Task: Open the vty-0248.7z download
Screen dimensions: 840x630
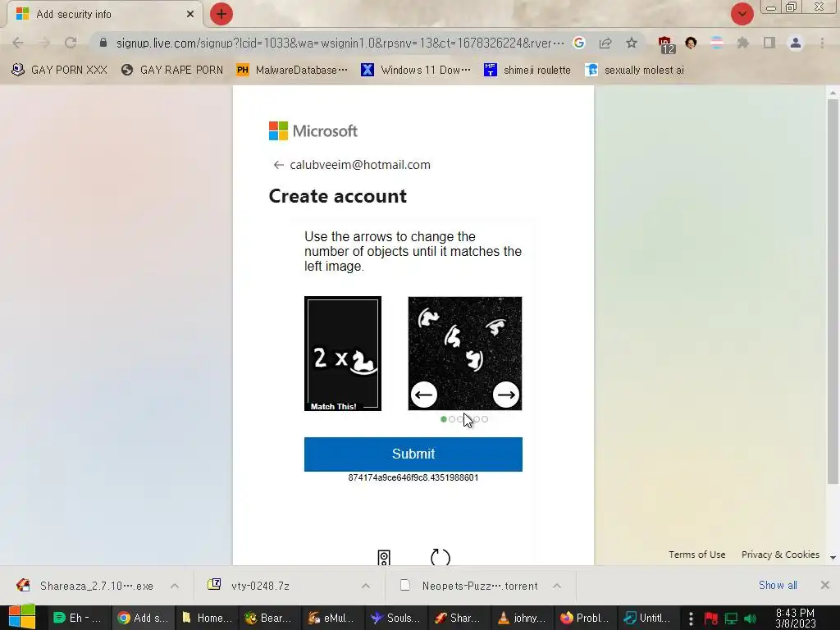Action: (250, 586)
